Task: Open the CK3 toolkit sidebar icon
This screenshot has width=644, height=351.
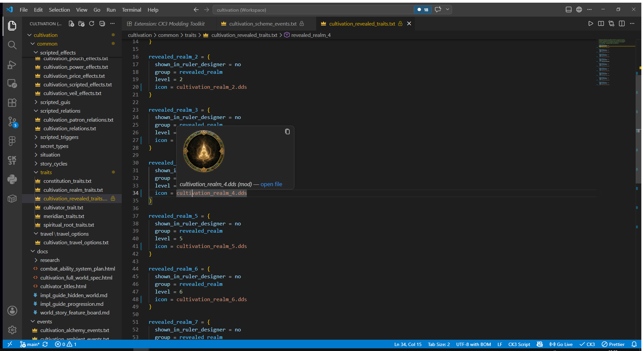Action: pyautogui.click(x=12, y=161)
